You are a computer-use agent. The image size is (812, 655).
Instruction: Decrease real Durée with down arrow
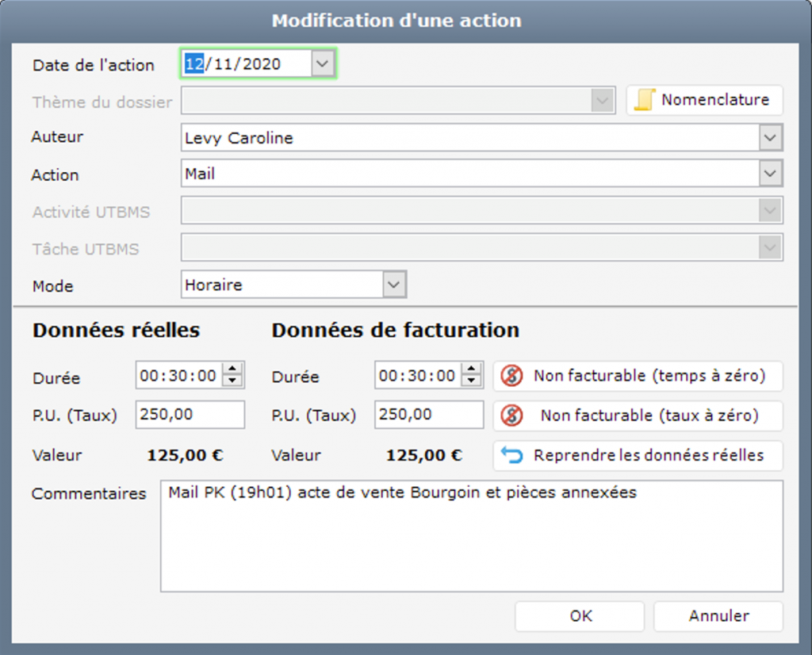232,381
